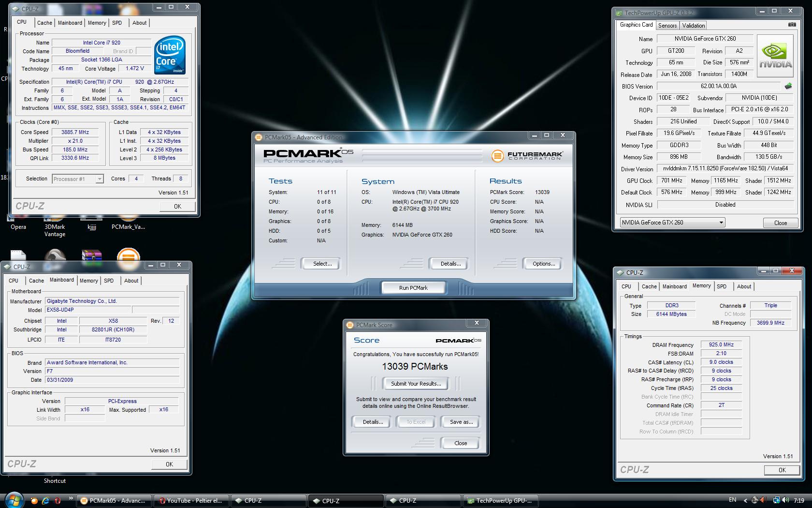Switch to Mainboard tab in Memory CPU-Z window
The height and width of the screenshot is (508, 812).
(674, 286)
